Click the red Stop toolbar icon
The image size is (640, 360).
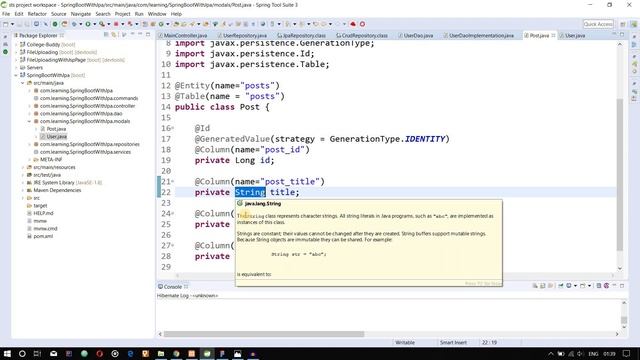tap(116, 24)
